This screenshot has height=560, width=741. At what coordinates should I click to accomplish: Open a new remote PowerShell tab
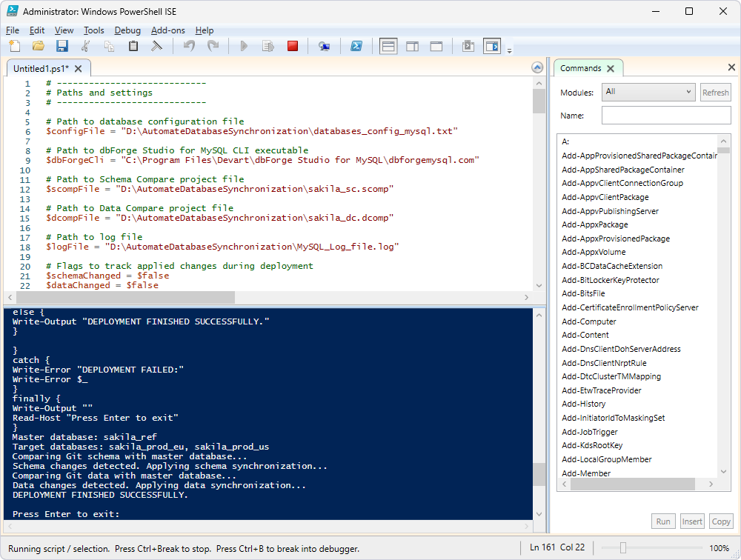point(324,45)
